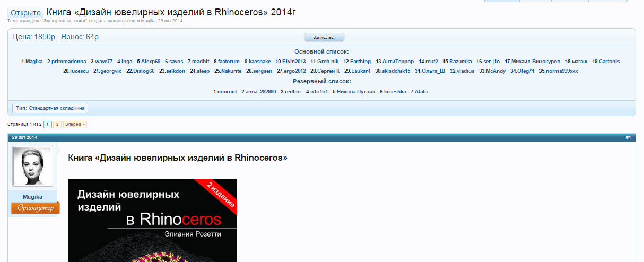Open the post date 29 окт 2014 link
644x262 pixels.
24,138
